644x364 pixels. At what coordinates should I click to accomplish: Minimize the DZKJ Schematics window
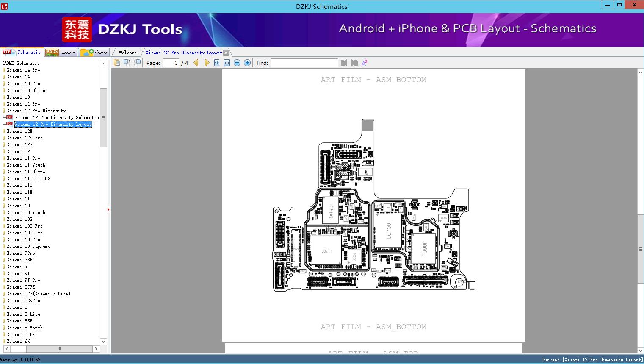tap(608, 5)
